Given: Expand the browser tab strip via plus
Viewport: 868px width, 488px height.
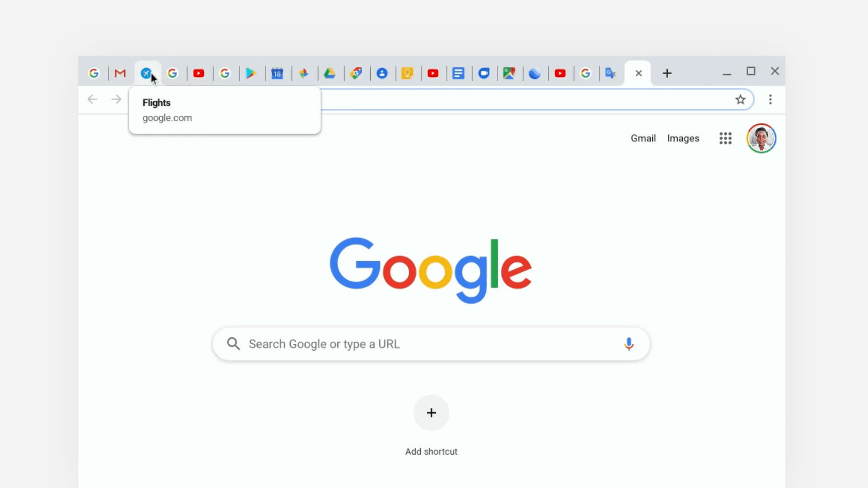Looking at the screenshot, I should click(667, 73).
